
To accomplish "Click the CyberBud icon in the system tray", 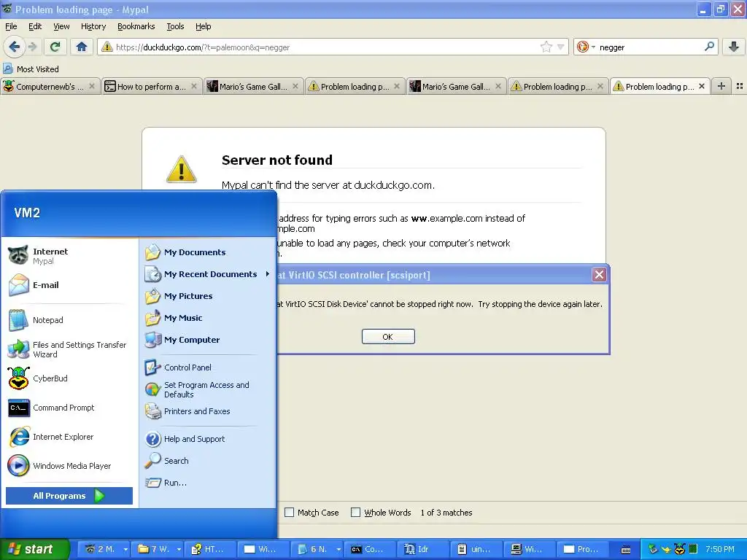I will pyautogui.click(x=680, y=549).
